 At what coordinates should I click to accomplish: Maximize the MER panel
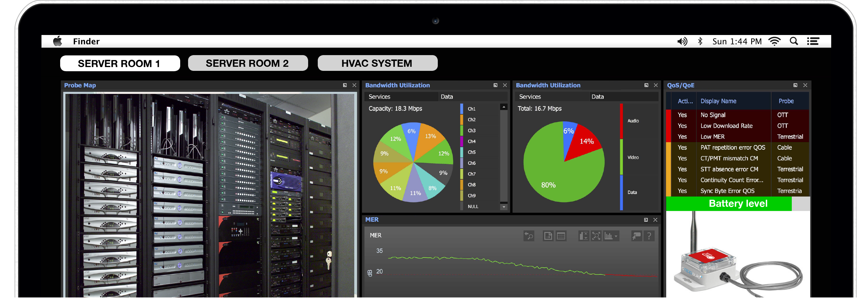(x=646, y=220)
